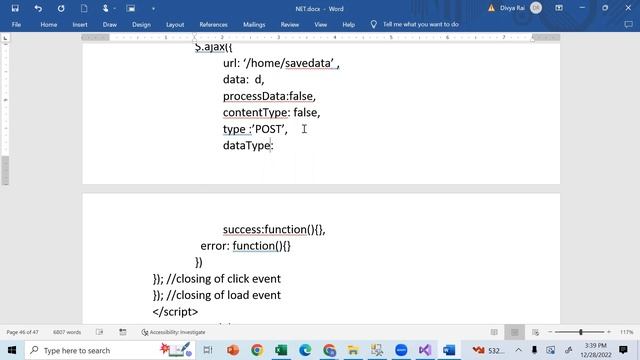
Task: Click the warning triangle next to Divya Rai
Action: tap(491, 8)
